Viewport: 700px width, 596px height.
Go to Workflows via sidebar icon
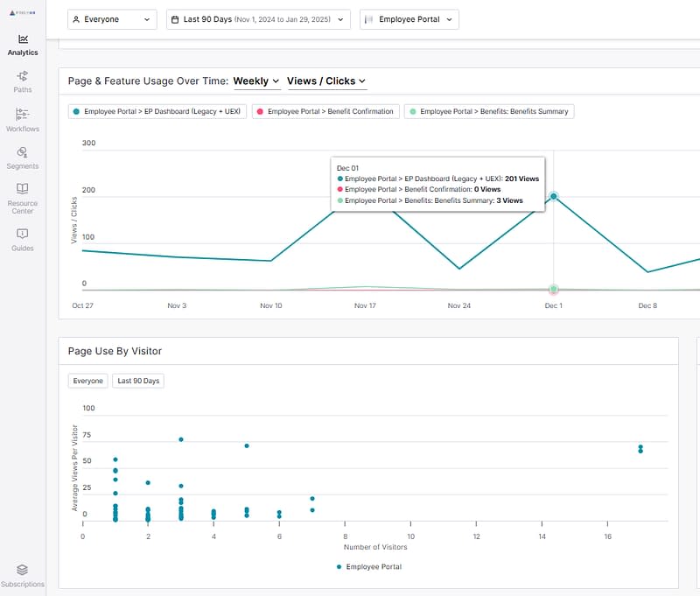(23, 114)
